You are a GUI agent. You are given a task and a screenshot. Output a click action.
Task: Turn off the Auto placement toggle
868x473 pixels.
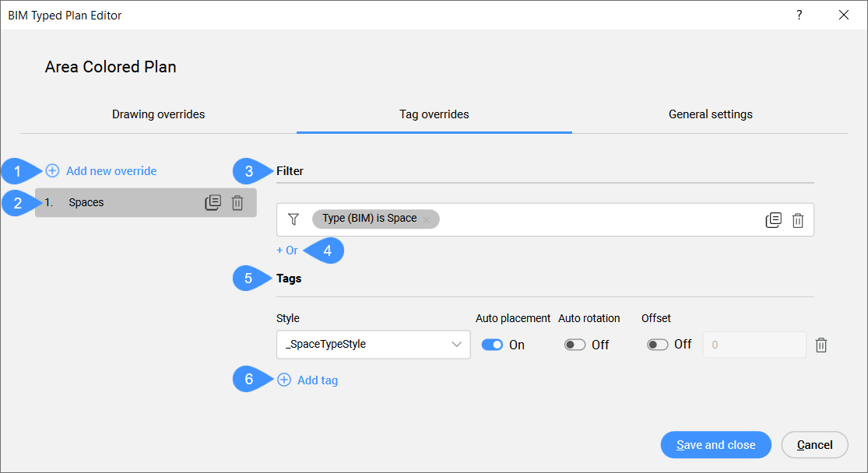pyautogui.click(x=492, y=345)
